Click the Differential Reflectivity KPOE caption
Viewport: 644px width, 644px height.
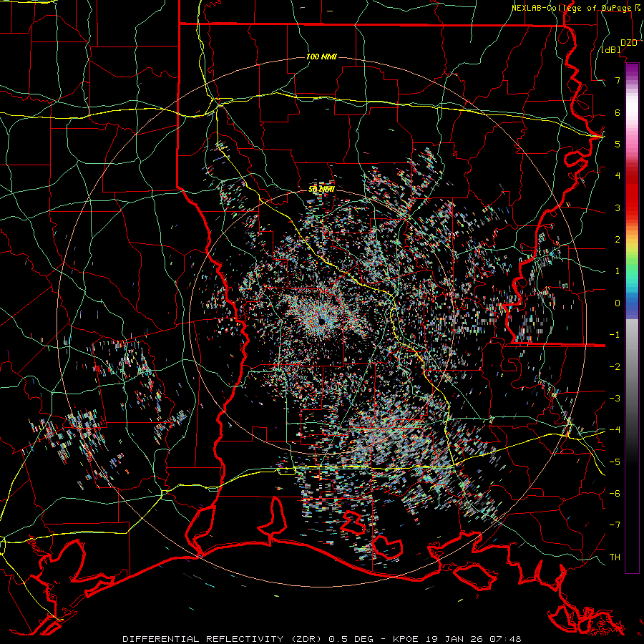coord(322,639)
